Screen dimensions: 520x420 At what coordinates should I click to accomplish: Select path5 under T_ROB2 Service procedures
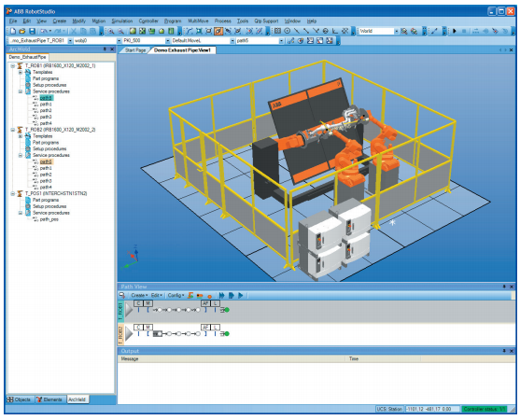click(46, 161)
